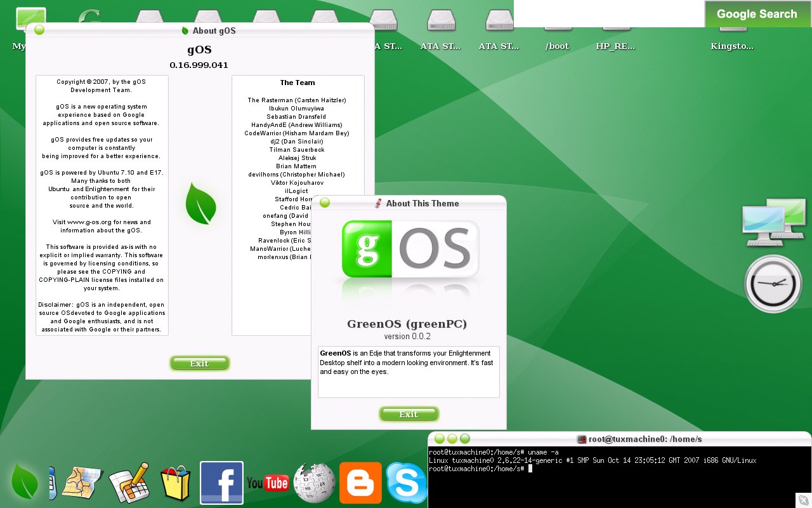Click the gray icon at bottom-right screen corner
The height and width of the screenshot is (508, 812).
point(802,500)
